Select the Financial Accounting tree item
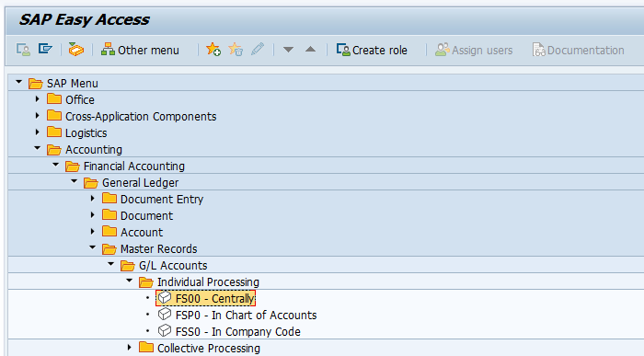The height and width of the screenshot is (356, 644). [134, 167]
